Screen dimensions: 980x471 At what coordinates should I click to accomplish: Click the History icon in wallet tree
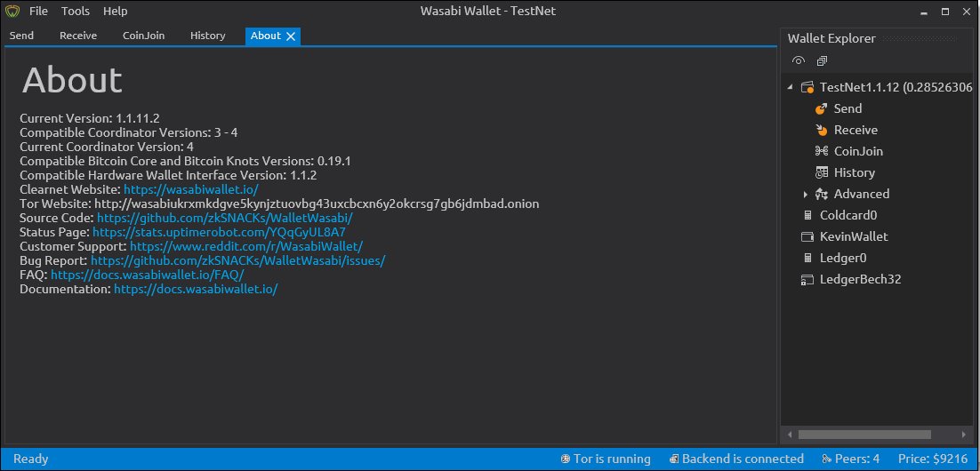(x=821, y=172)
